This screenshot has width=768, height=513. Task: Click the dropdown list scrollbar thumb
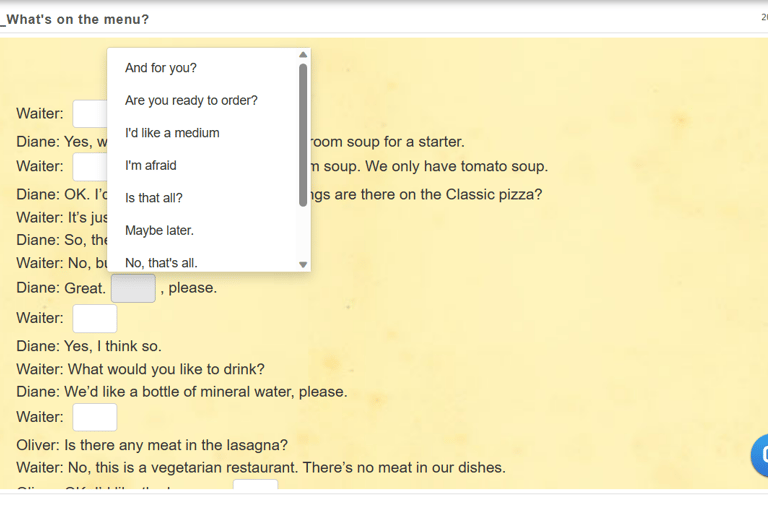tap(303, 135)
